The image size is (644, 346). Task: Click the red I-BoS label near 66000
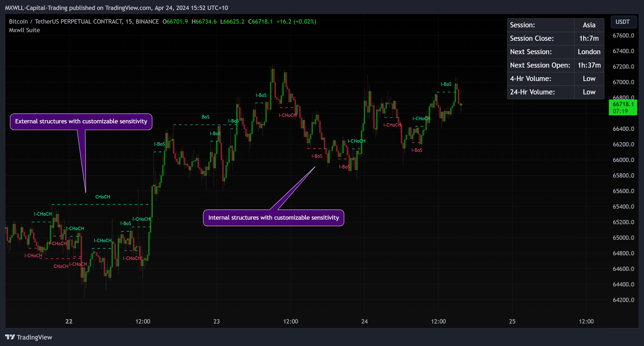click(x=317, y=156)
